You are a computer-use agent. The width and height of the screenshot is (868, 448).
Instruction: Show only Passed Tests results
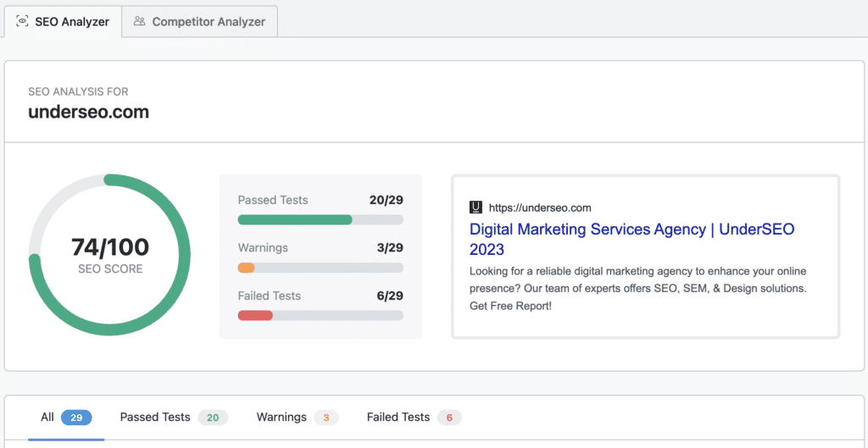pos(155,417)
